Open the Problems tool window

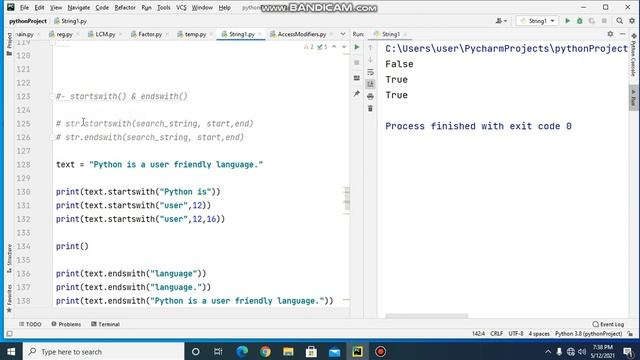click(66, 324)
